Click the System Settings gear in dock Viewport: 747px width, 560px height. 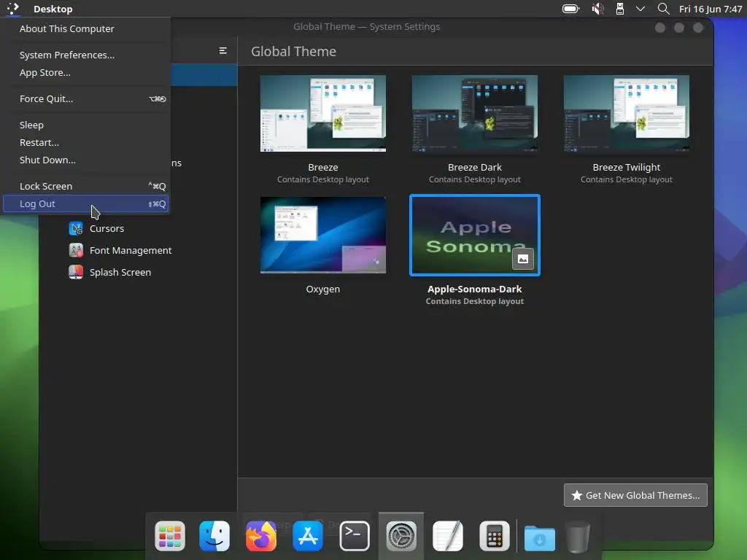click(x=401, y=536)
